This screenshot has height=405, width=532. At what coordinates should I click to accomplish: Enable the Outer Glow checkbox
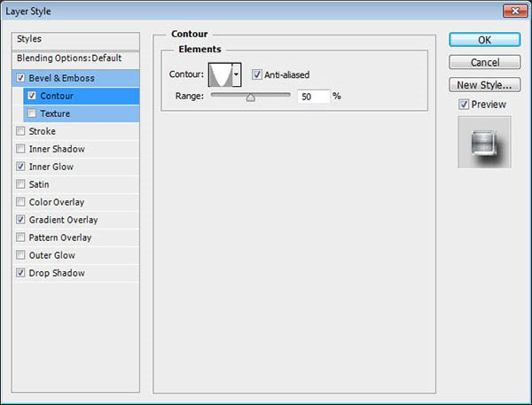pos(20,255)
